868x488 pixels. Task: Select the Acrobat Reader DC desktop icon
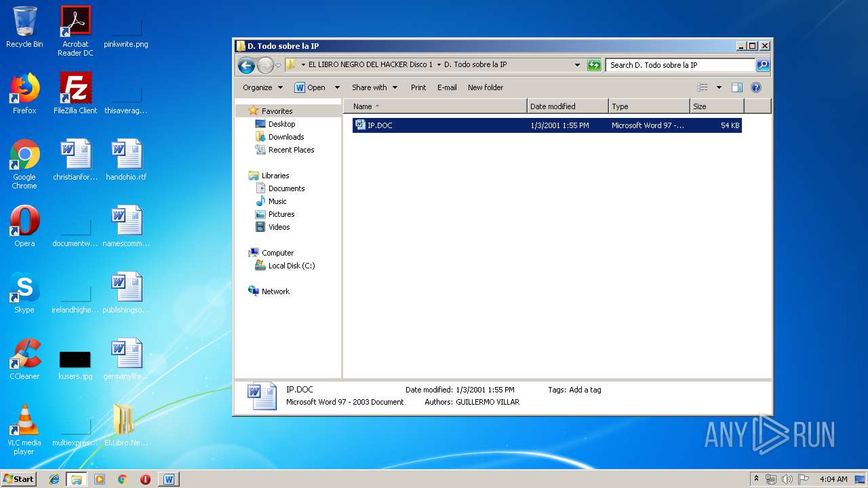coord(75,31)
